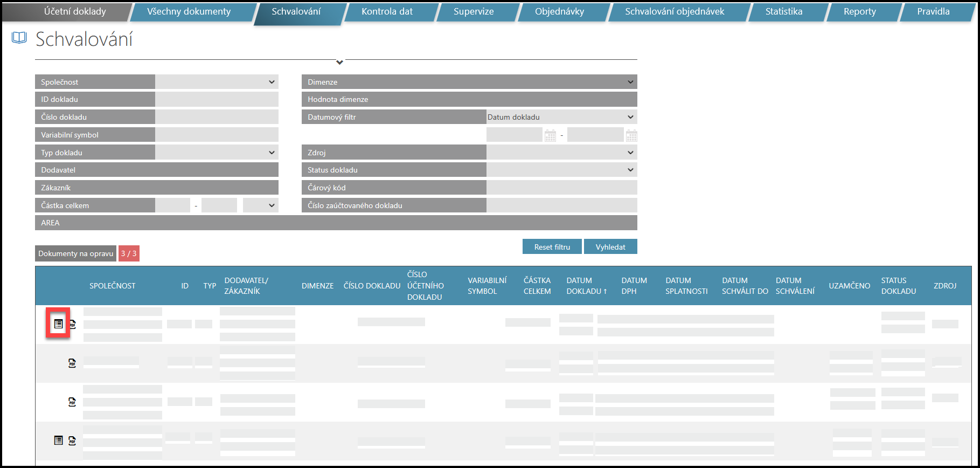
Task: Open the detail list icon in first row
Action: (x=58, y=324)
